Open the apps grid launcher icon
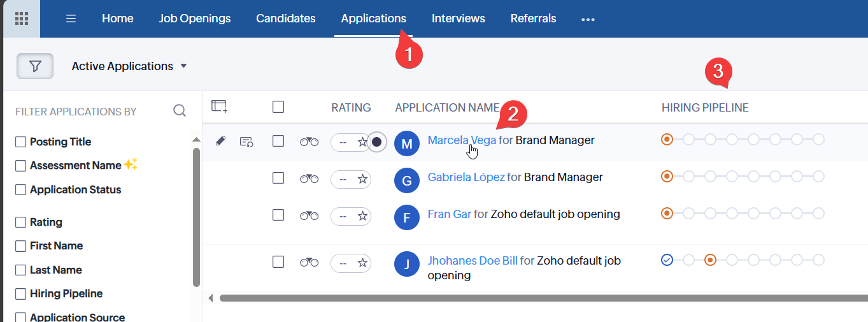This screenshot has height=322, width=868. coord(21,18)
